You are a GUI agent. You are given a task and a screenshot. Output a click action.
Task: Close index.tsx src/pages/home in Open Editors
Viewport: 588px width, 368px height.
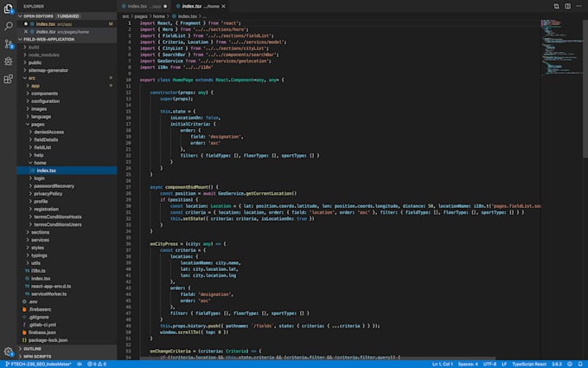click(26, 31)
